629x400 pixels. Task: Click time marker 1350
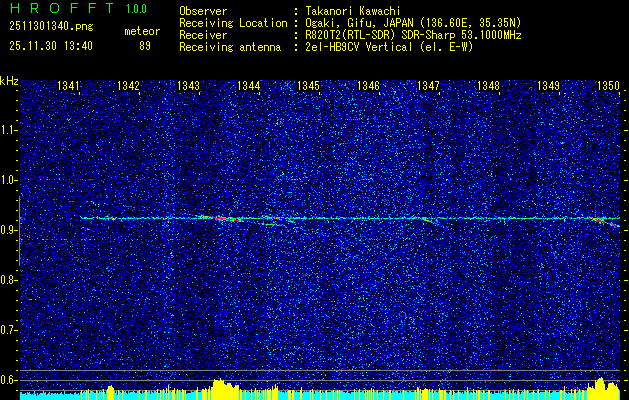tap(609, 85)
